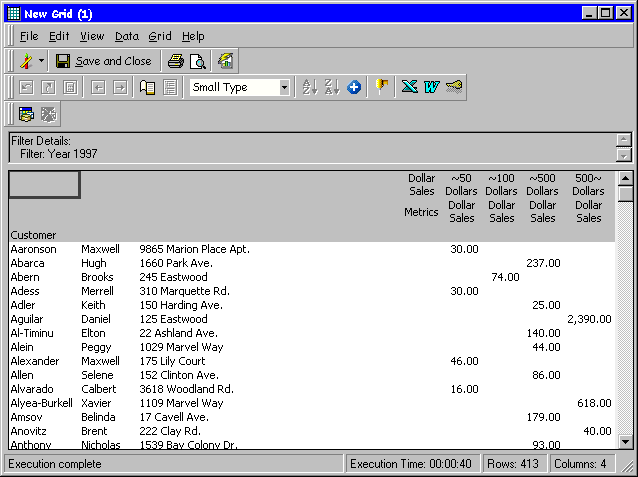Open the dropdown arrow beside the pencil icon
This screenshot has width=638, height=477.
[x=41, y=61]
